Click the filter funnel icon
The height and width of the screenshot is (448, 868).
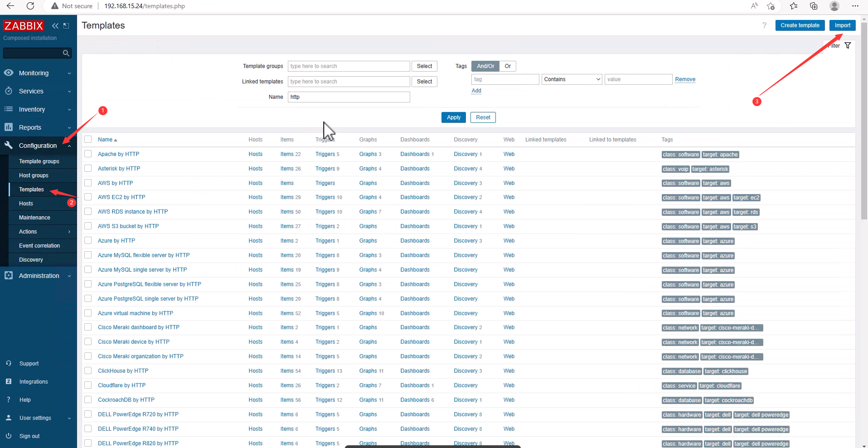click(848, 45)
